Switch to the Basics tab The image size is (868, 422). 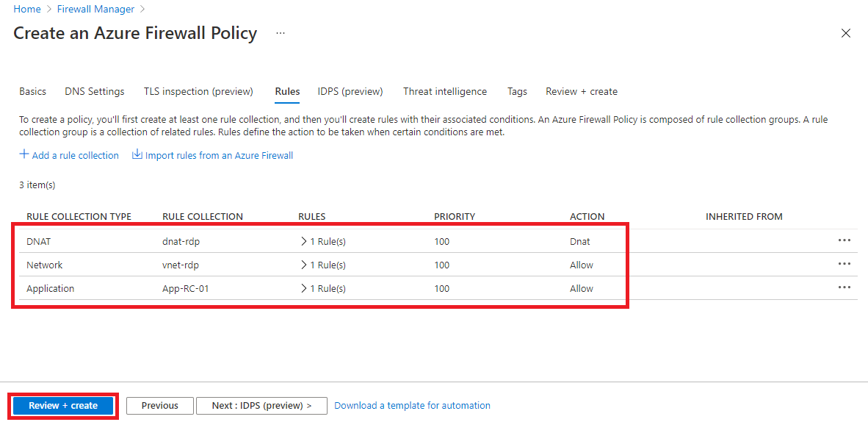[32, 91]
